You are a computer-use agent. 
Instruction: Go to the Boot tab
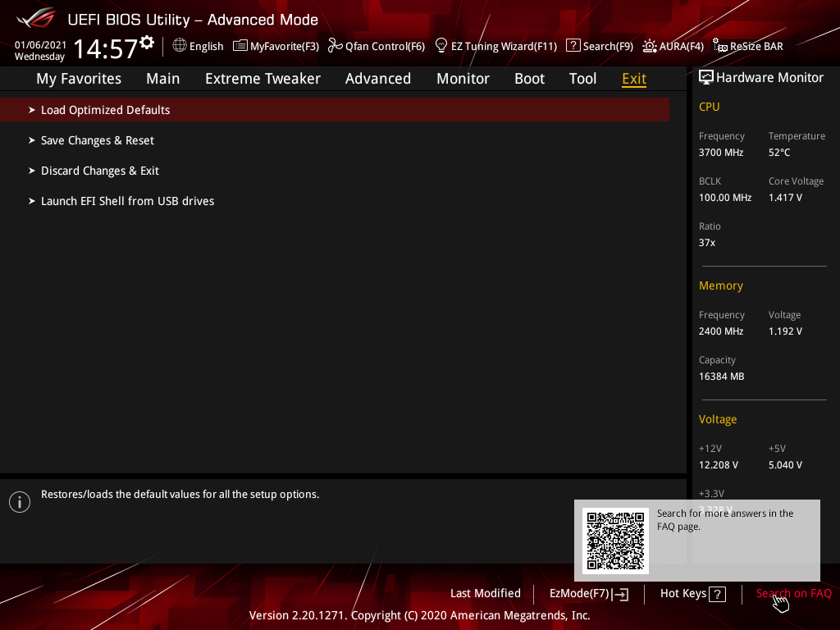point(529,79)
